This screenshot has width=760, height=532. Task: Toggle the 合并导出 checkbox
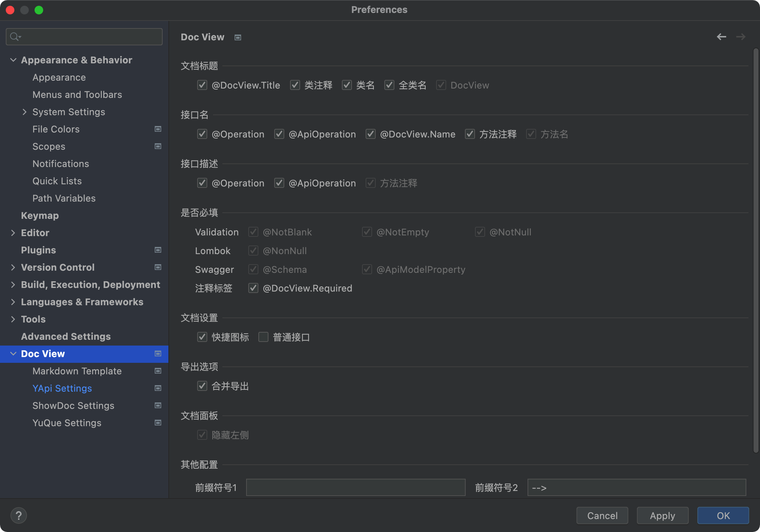pyautogui.click(x=202, y=386)
